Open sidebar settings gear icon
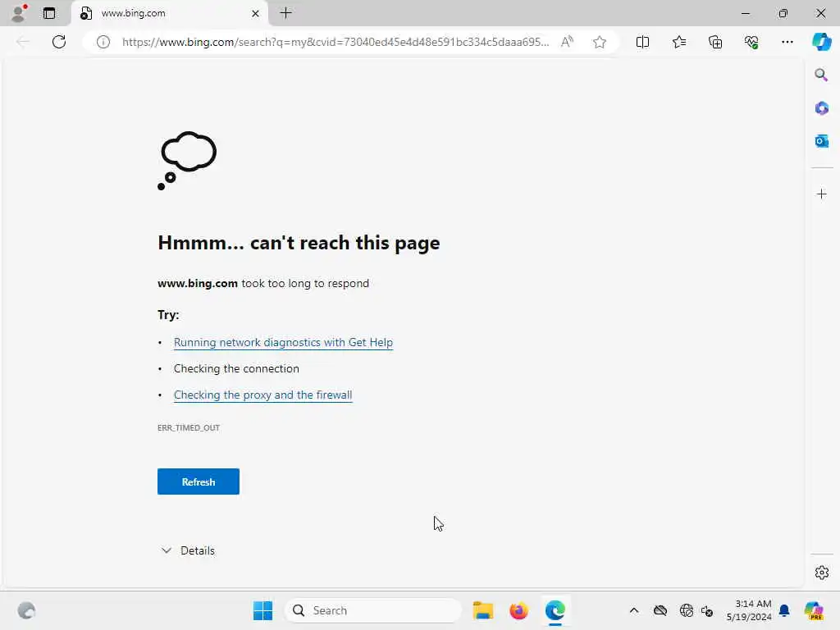 (x=821, y=573)
